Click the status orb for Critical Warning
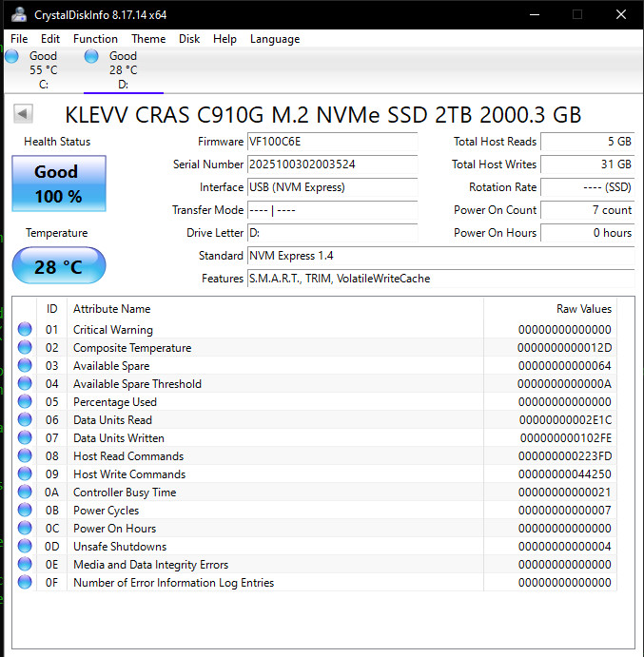 pos(25,329)
